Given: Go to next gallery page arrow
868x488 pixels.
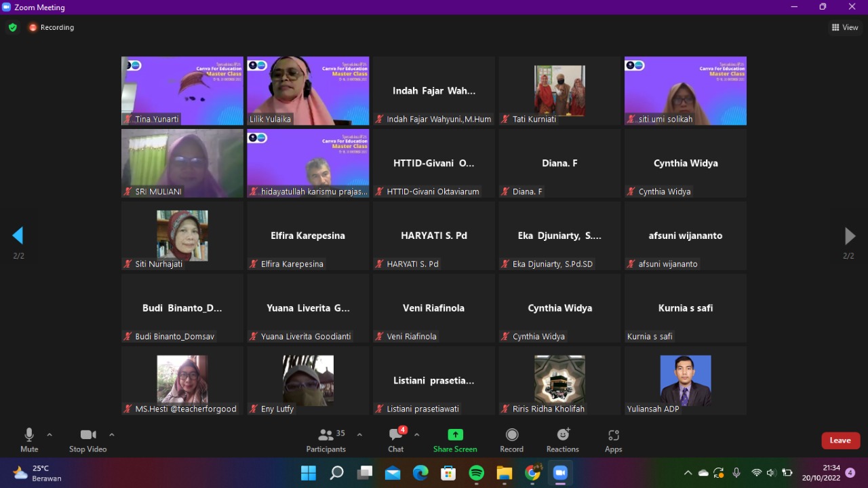Looking at the screenshot, I should click(x=849, y=236).
